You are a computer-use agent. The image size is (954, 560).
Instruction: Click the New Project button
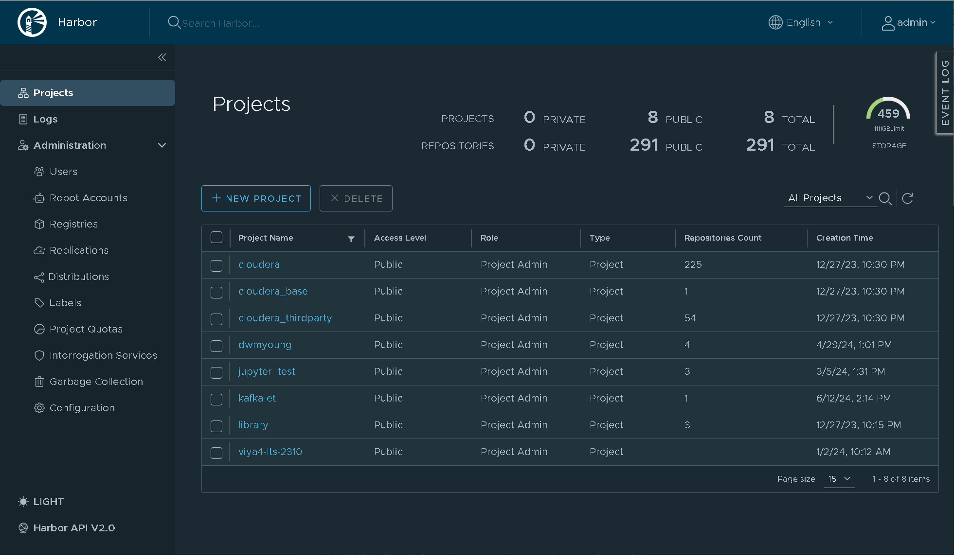pos(256,198)
